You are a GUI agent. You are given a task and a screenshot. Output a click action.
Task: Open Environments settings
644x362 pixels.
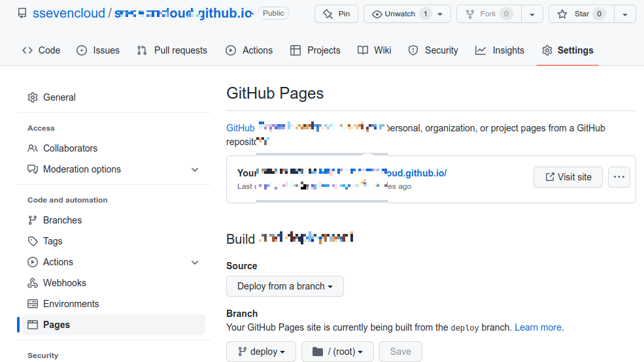click(114, 304)
